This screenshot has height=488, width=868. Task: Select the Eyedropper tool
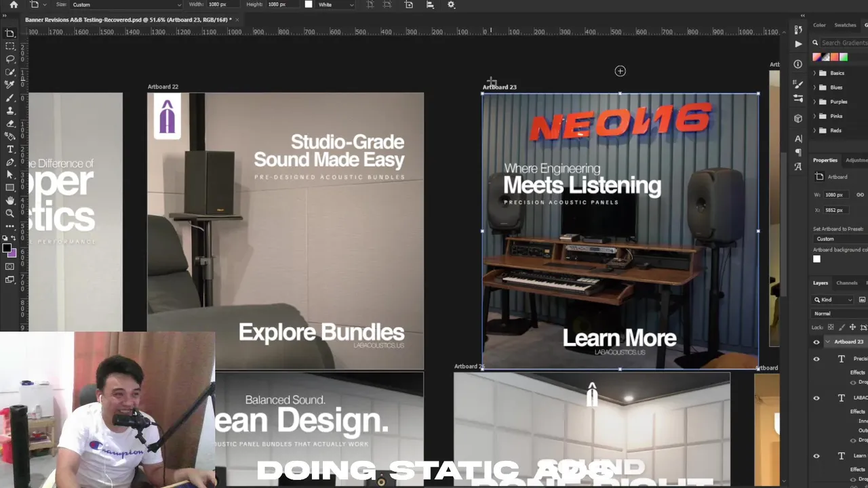point(10,85)
